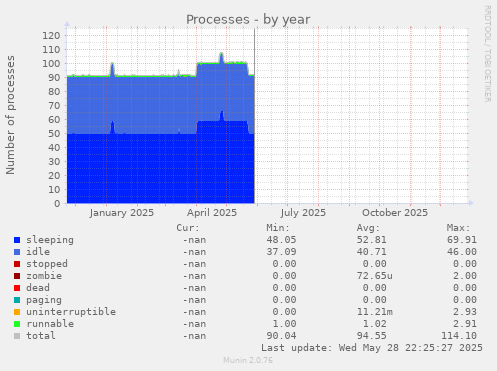Click the sleeping min value 48.05

(x=281, y=240)
